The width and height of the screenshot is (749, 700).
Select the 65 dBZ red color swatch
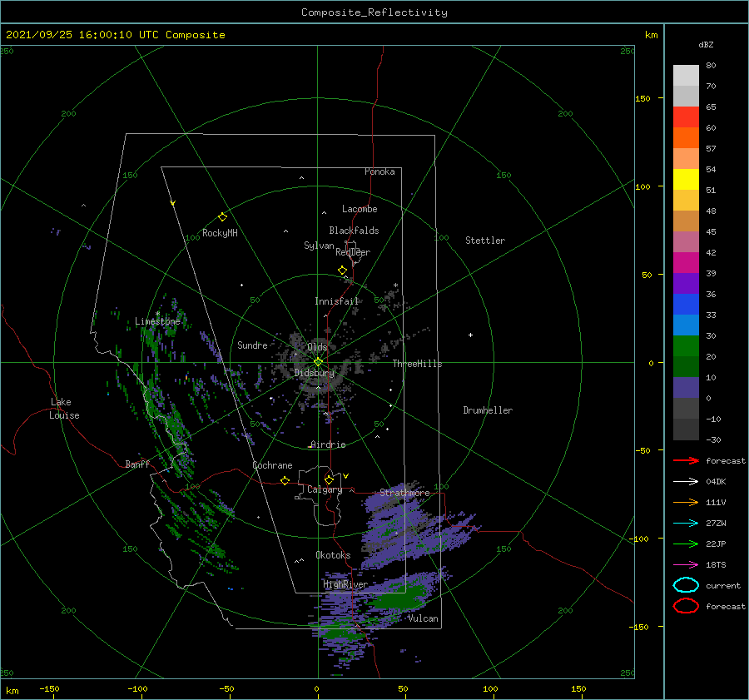point(686,117)
